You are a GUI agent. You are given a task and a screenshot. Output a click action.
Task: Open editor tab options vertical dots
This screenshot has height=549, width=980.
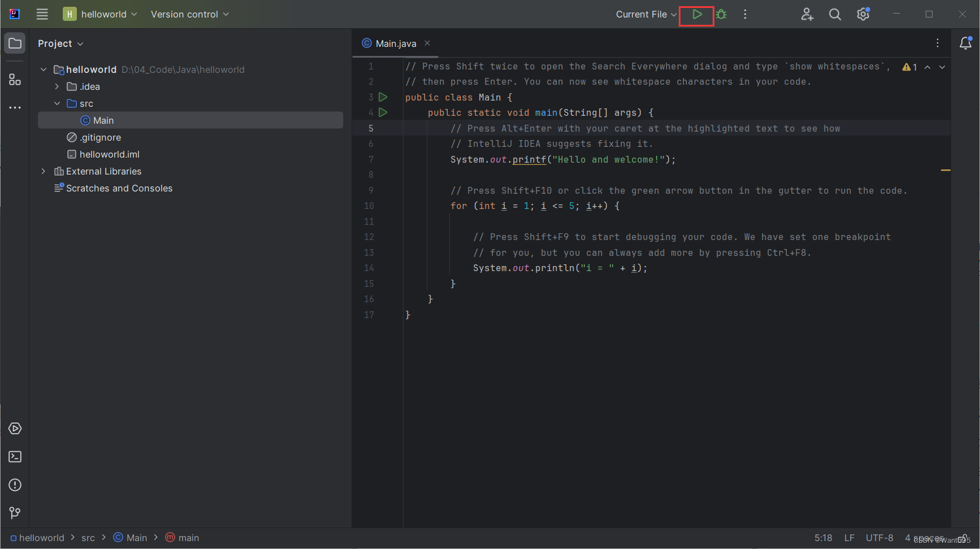(x=938, y=43)
